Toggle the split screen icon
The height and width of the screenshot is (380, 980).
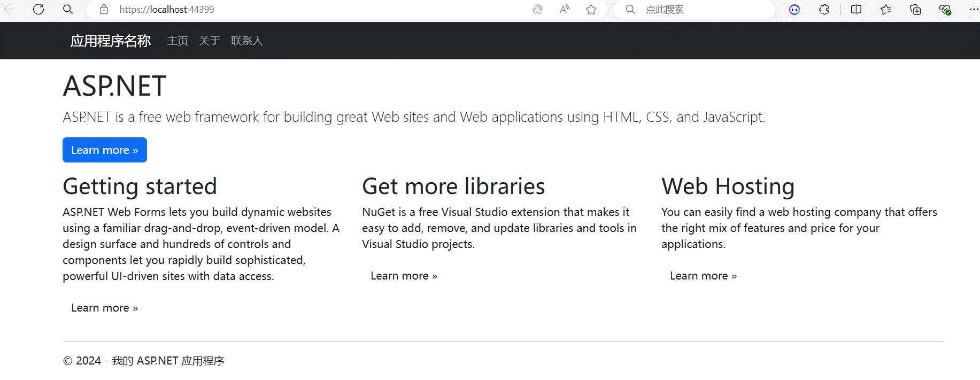pos(856,10)
